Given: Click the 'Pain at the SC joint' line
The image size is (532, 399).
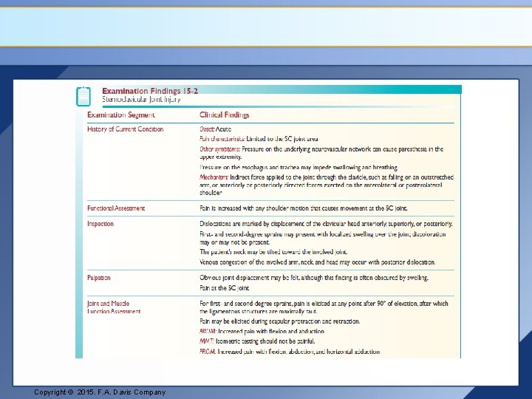Looking at the screenshot, I should tap(225, 288).
